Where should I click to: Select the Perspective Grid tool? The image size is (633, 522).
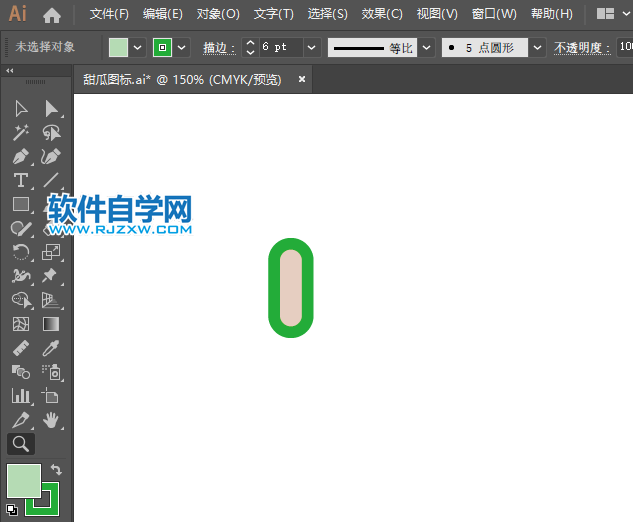[x=51, y=300]
